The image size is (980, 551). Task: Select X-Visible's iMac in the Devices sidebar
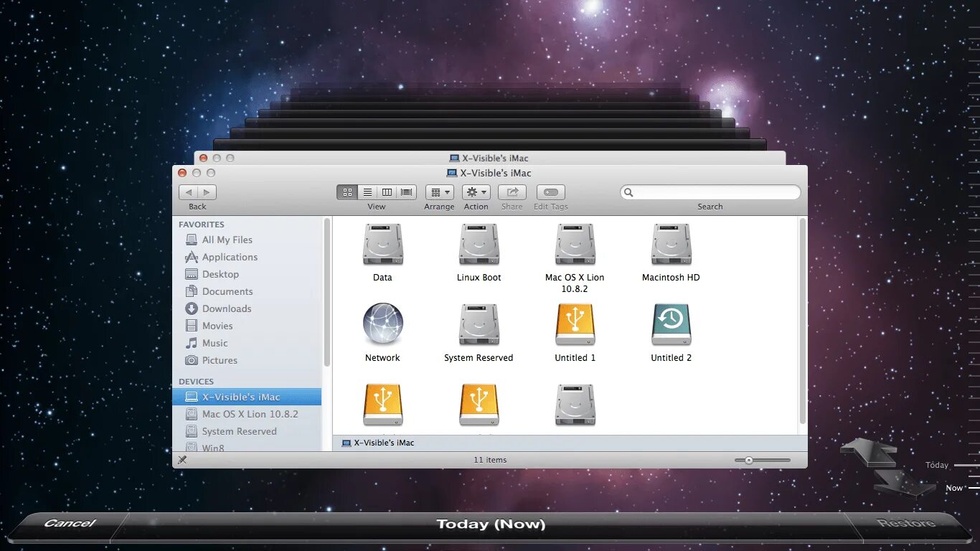click(247, 397)
